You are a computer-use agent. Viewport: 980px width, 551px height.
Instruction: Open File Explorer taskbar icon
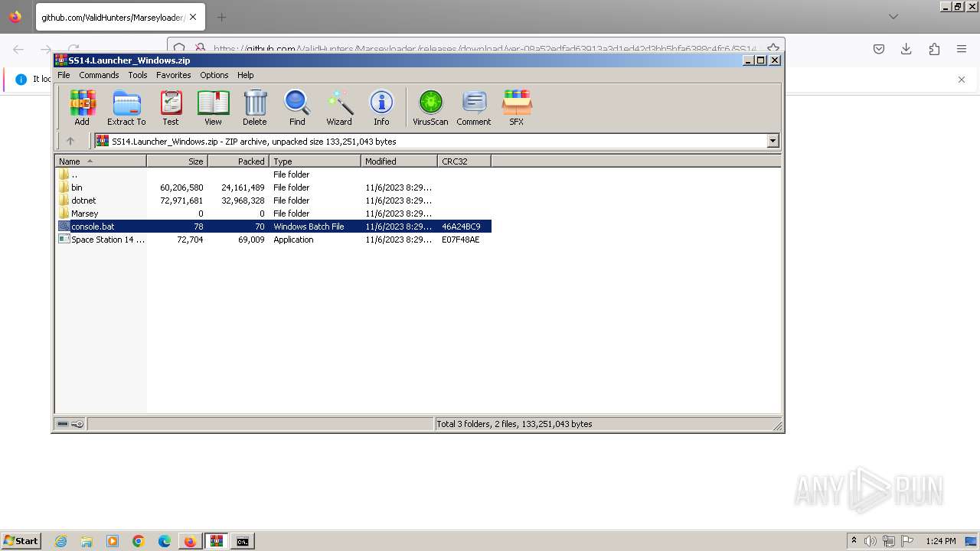[87, 541]
